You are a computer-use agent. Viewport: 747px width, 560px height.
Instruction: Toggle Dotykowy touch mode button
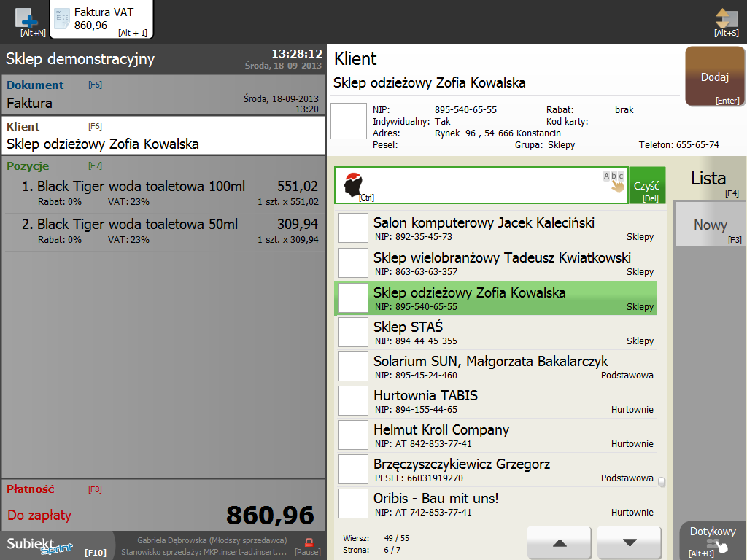click(x=713, y=540)
